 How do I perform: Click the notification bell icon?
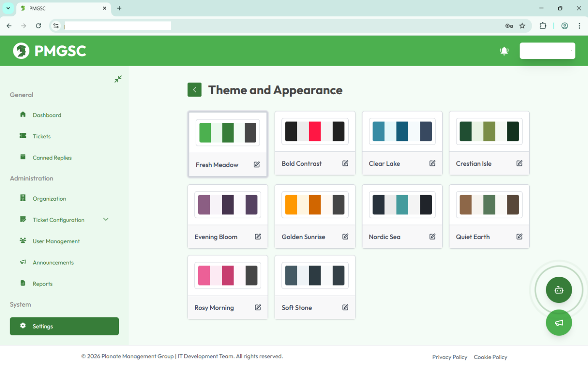pos(504,51)
